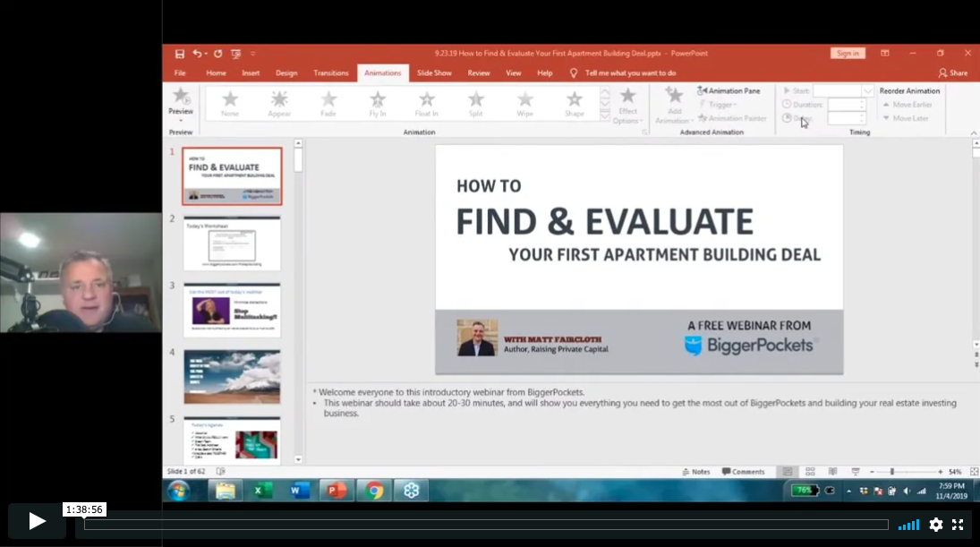Open the View tab
The height and width of the screenshot is (547, 980).
[x=513, y=73]
